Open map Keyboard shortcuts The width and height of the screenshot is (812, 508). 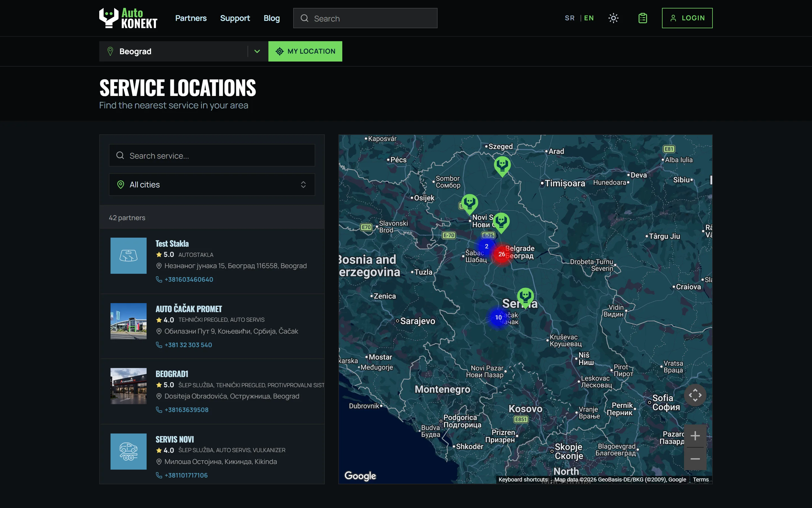click(523, 479)
